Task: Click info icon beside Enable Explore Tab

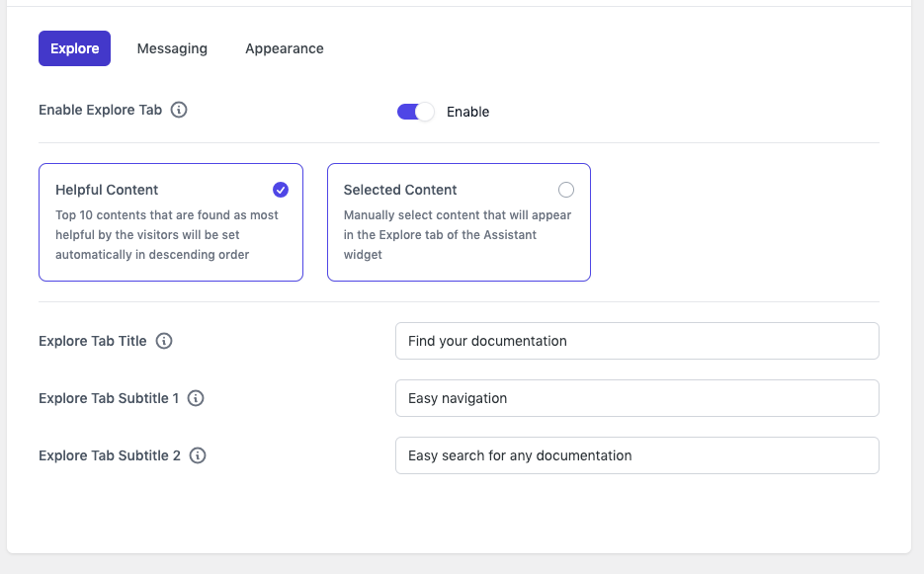Action: (179, 110)
